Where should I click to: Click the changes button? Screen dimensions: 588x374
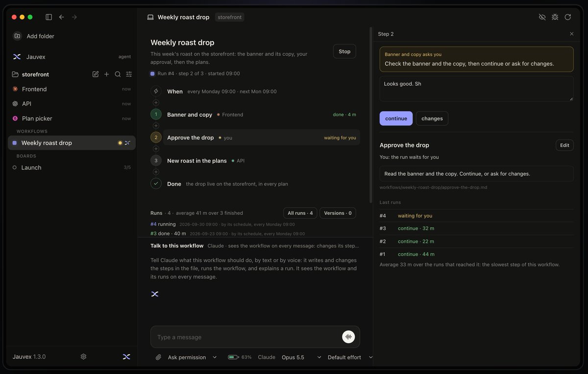coord(432,118)
